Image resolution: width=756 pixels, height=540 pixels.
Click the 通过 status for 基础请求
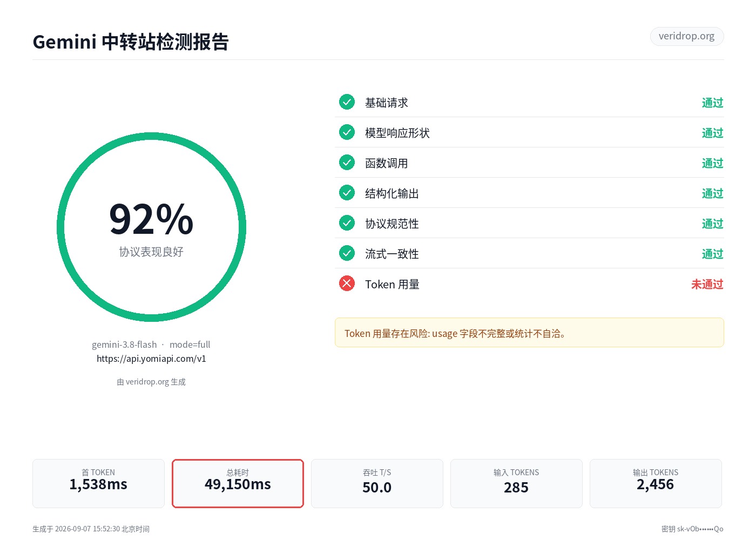tap(712, 103)
